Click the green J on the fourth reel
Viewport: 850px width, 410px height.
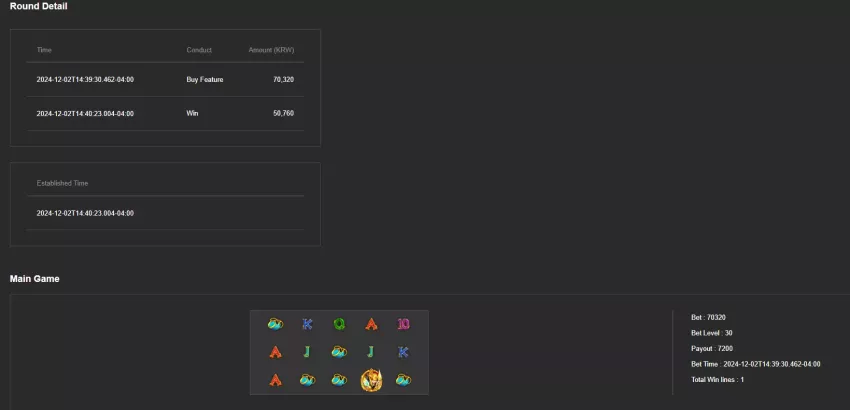coord(371,353)
